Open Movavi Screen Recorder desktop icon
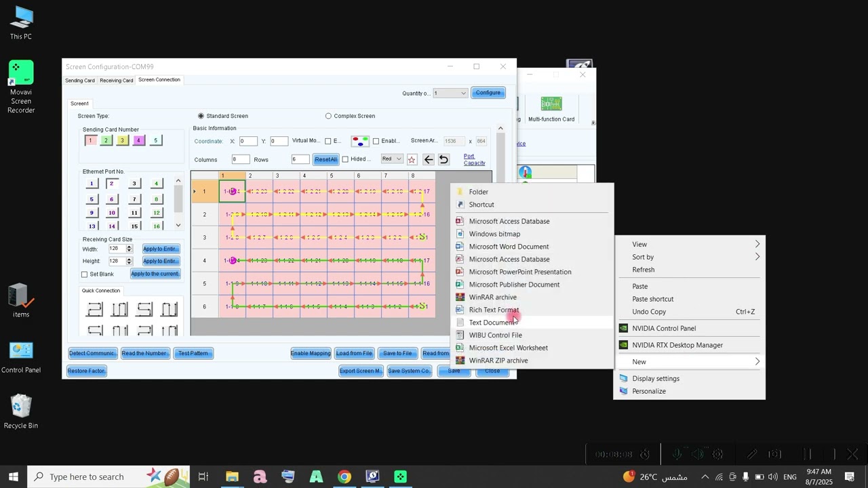The image size is (868, 488). [x=21, y=87]
